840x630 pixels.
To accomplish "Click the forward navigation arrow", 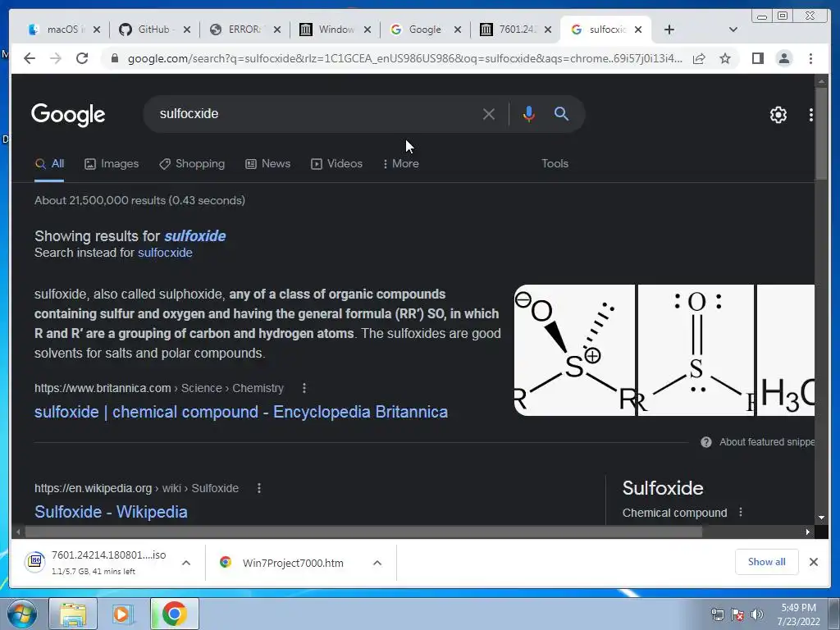I will point(56,58).
